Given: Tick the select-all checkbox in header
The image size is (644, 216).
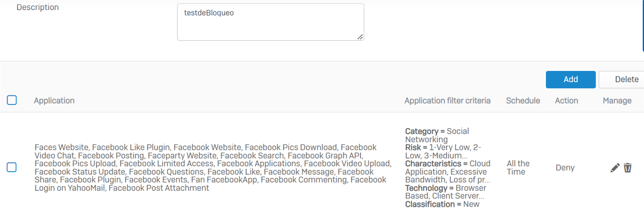Looking at the screenshot, I should 12,100.
